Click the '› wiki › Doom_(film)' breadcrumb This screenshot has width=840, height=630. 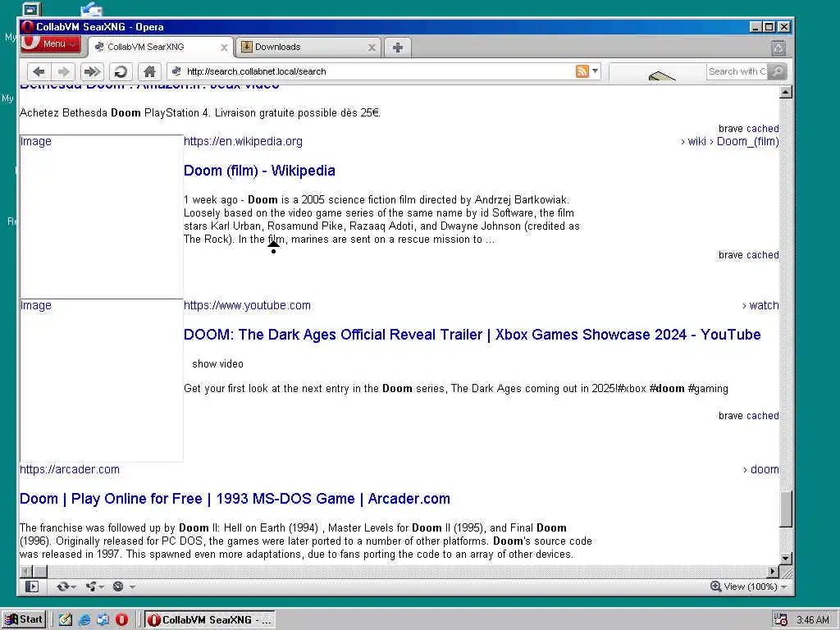[x=729, y=141]
